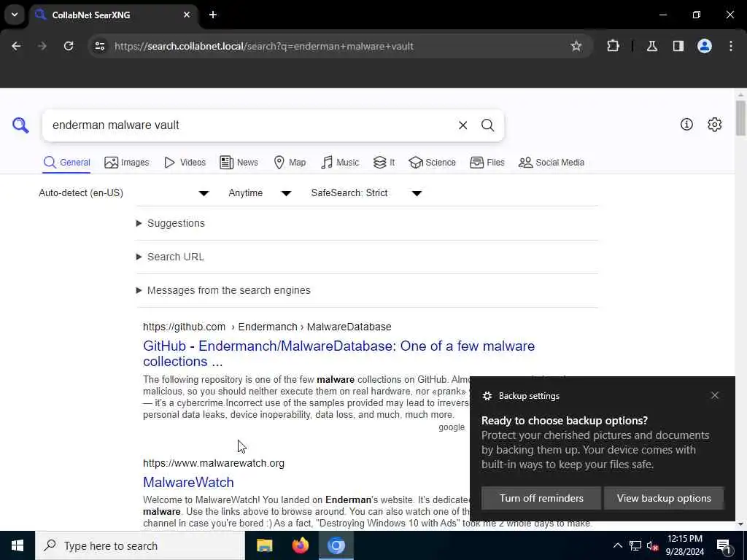This screenshot has height=560, width=747.
Task: Open Chrome's three-dot menu
Action: (731, 46)
